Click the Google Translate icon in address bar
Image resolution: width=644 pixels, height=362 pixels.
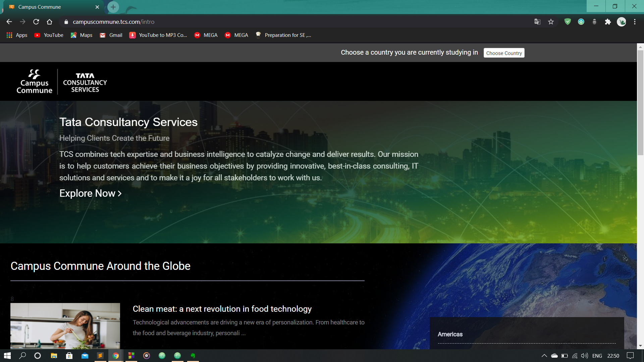point(537,22)
